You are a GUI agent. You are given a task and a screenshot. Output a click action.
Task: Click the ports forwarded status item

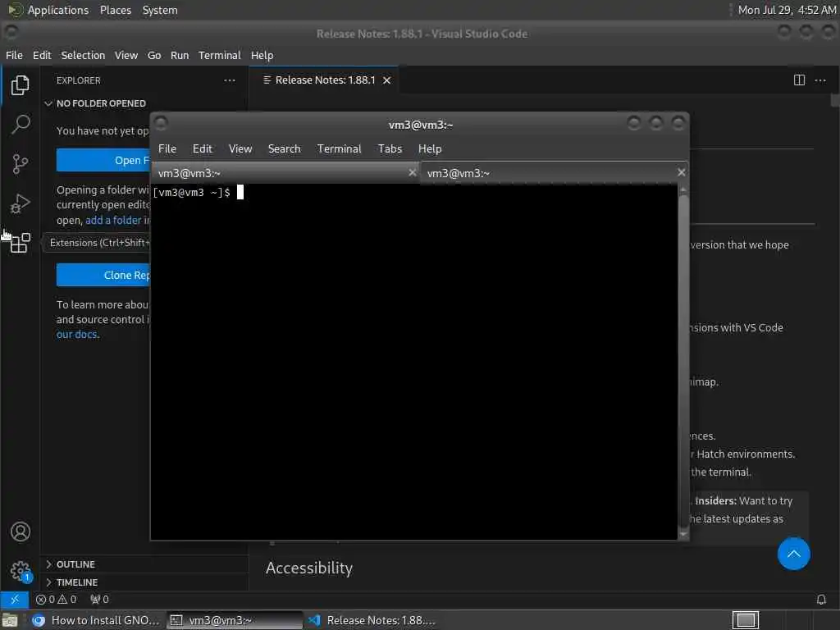pyautogui.click(x=99, y=600)
